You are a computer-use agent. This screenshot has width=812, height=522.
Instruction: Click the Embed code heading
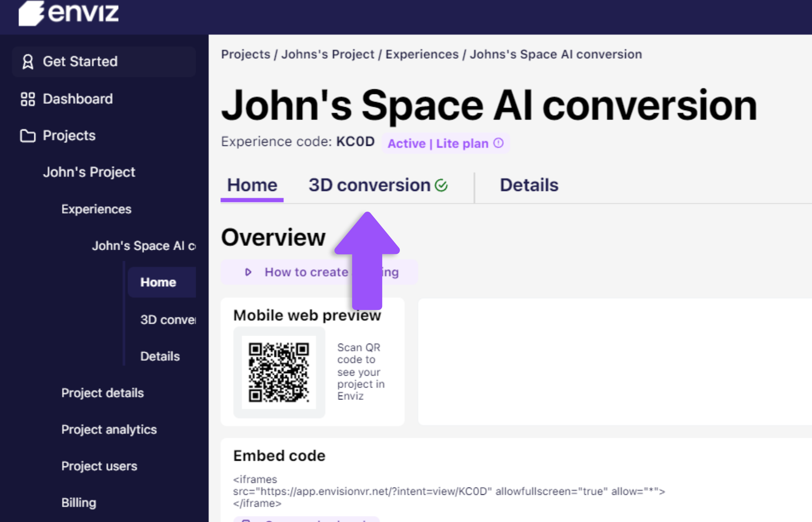pos(280,456)
